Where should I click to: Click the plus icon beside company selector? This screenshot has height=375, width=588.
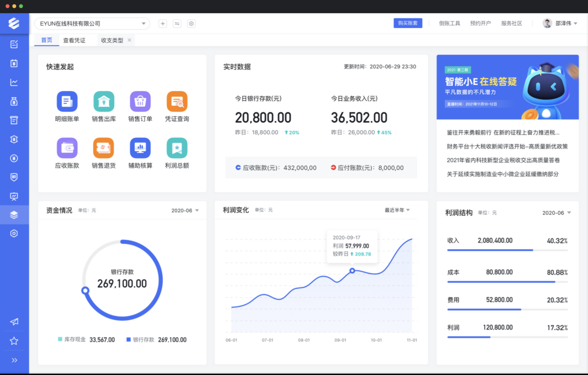click(163, 24)
